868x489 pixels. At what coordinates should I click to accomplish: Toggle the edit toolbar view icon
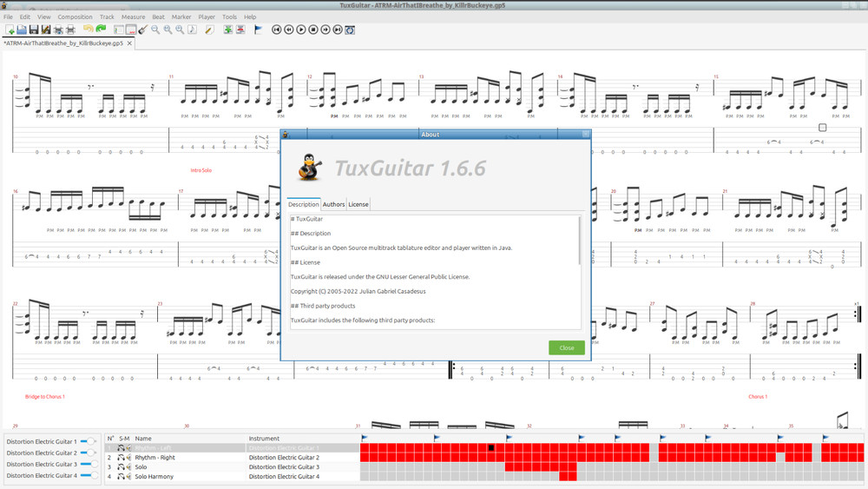pyautogui.click(x=118, y=30)
